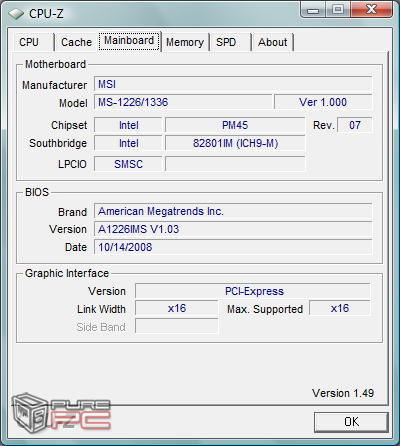Image resolution: width=400 pixels, height=446 pixels.
Task: Click the Southbridge vendor field Intel
Action: pyautogui.click(x=128, y=143)
